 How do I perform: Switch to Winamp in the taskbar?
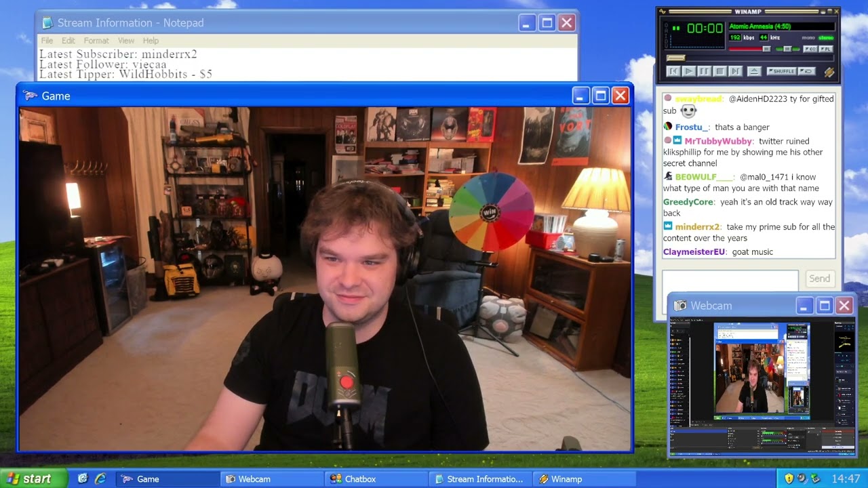point(584,479)
